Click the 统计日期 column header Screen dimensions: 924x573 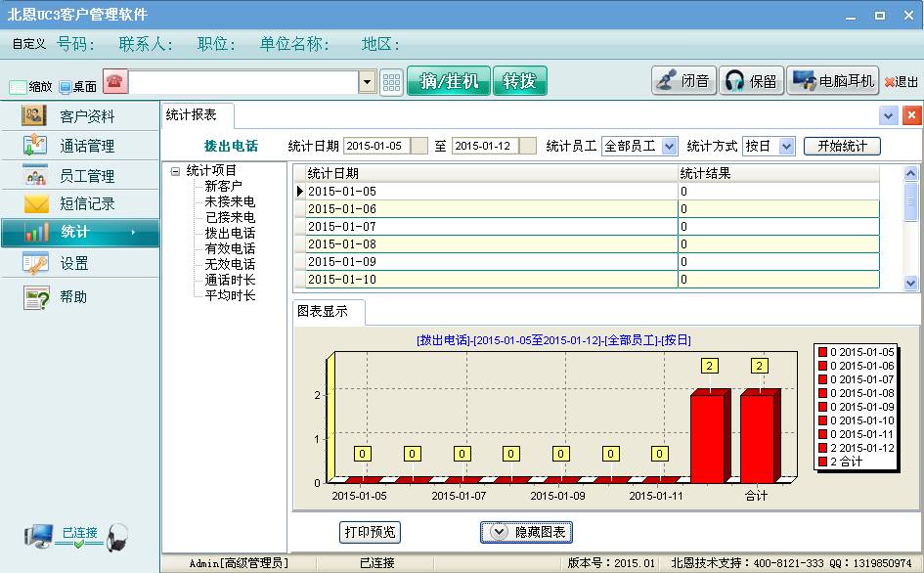click(x=492, y=173)
